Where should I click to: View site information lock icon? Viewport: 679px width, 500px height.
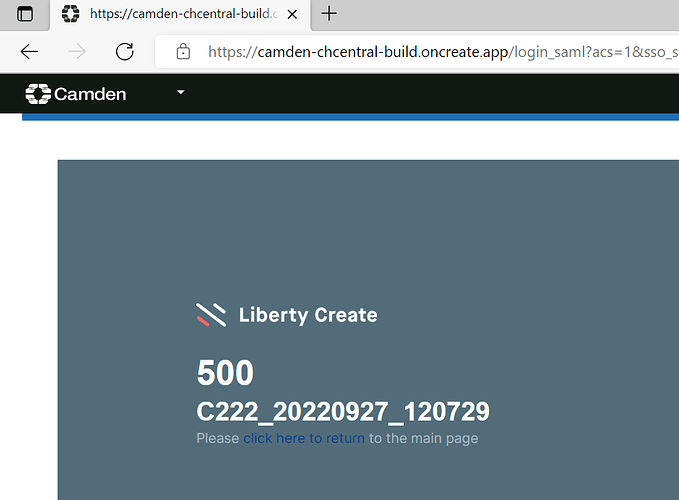coord(183,52)
